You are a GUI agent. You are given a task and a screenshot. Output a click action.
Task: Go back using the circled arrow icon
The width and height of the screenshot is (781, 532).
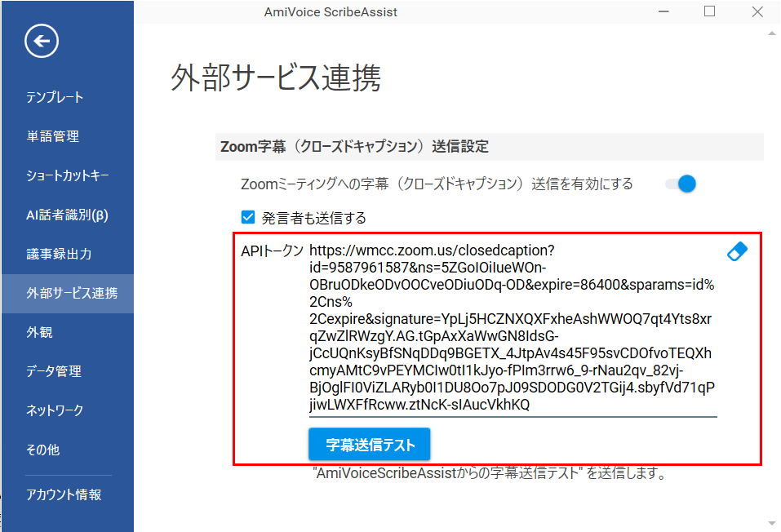(42, 41)
